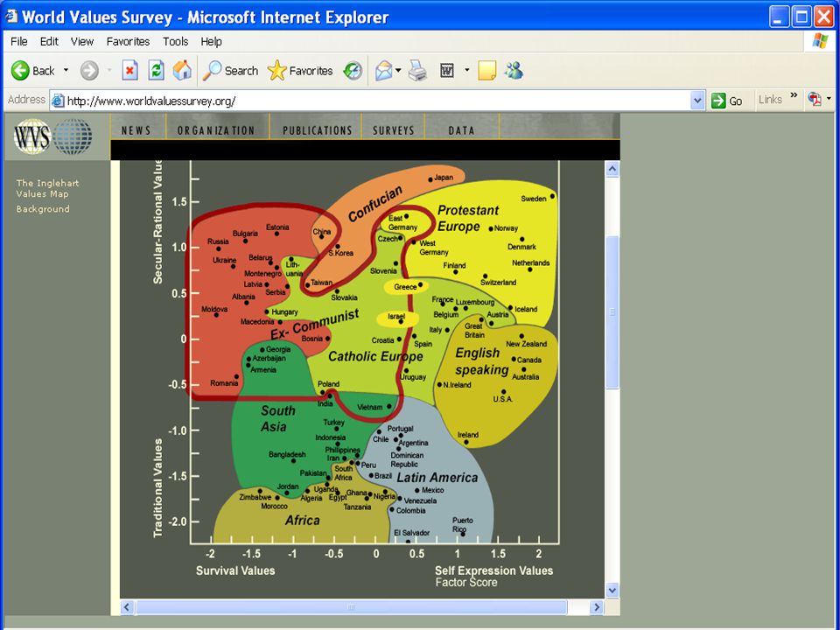
Task: Open PUBLICATIONS navigation tab
Action: click(x=317, y=130)
